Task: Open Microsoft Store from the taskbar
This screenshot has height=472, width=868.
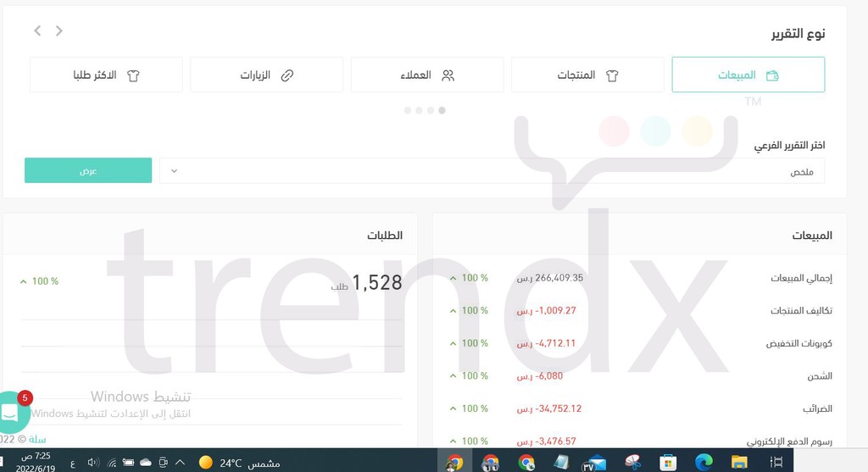Action: 668,462
